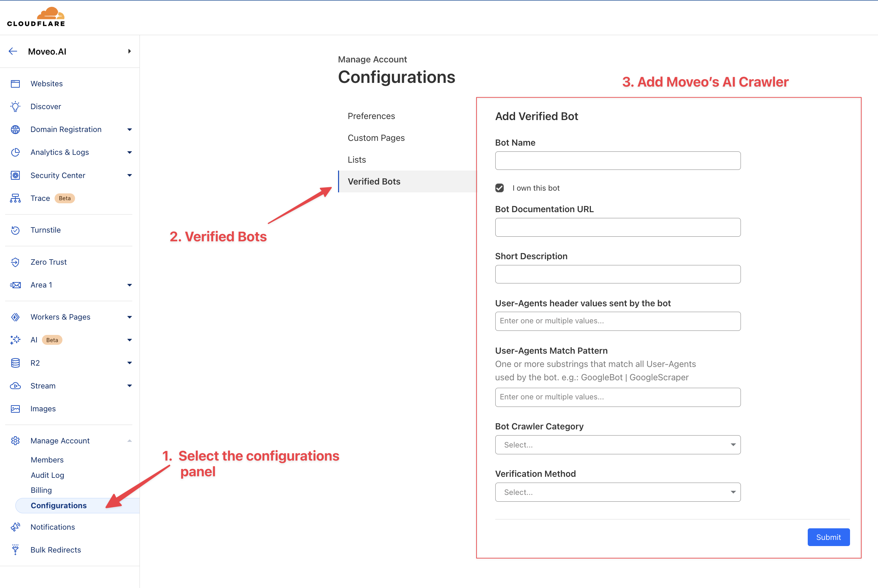
Task: Open the Bot Crawler Category dropdown
Action: tap(618, 445)
